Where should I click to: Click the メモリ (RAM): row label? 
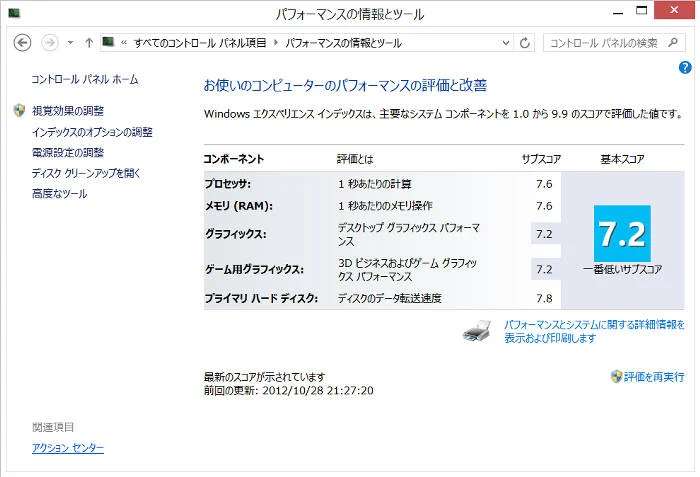point(238,206)
